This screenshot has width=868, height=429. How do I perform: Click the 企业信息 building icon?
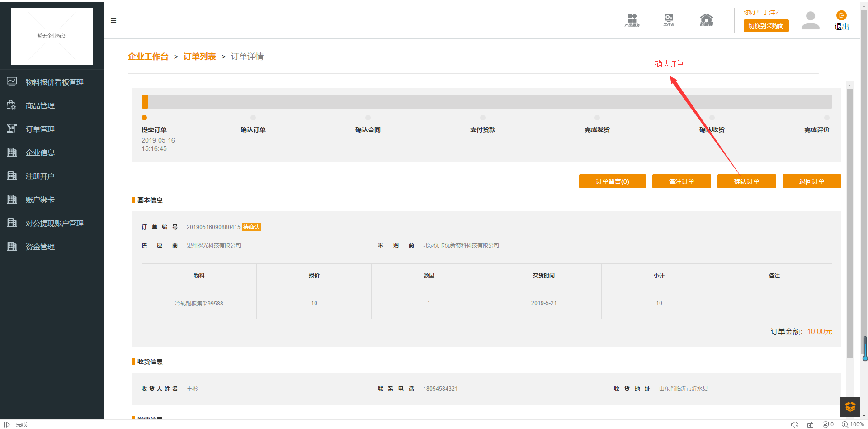[12, 152]
